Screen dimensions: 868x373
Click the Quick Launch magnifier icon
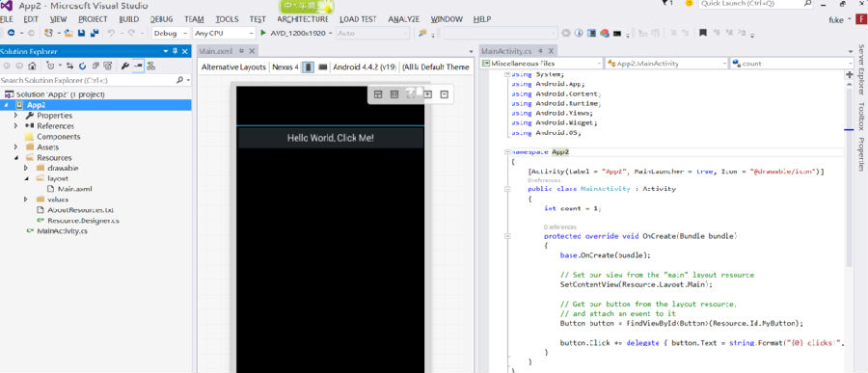[x=807, y=3]
